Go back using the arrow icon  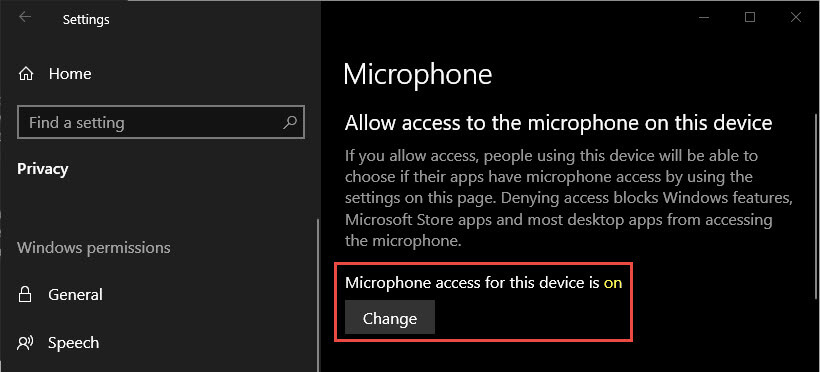[25, 17]
